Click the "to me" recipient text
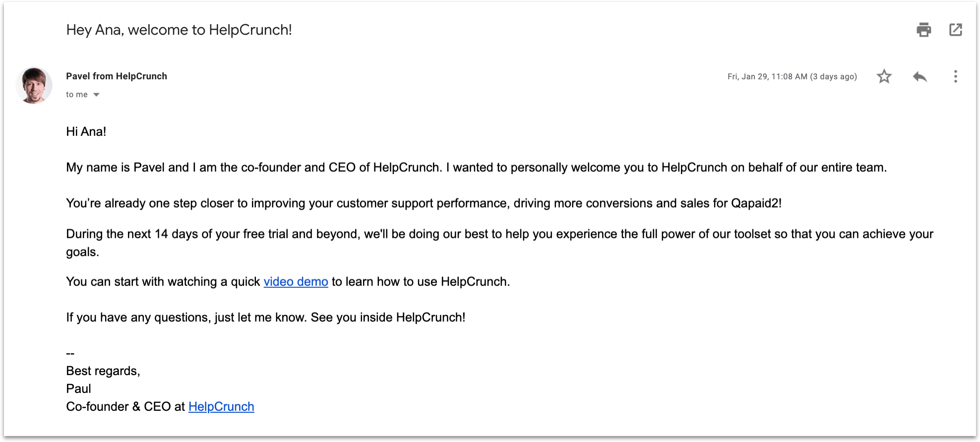The width and height of the screenshot is (980, 442). [x=77, y=95]
